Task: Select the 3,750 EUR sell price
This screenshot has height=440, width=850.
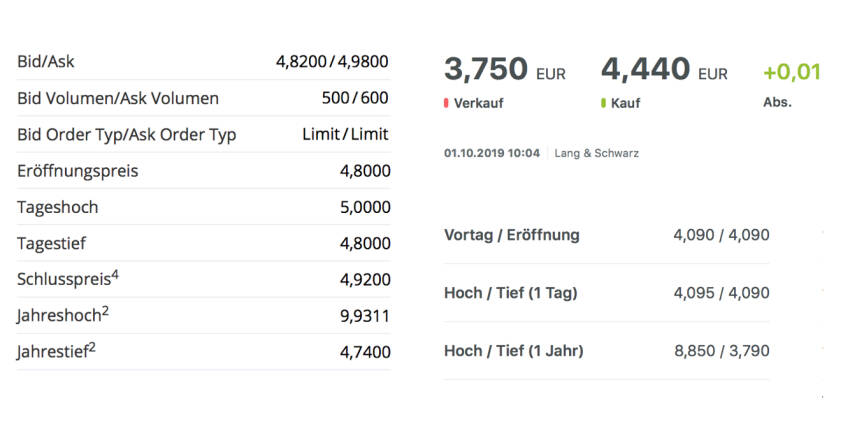Action: 486,70
